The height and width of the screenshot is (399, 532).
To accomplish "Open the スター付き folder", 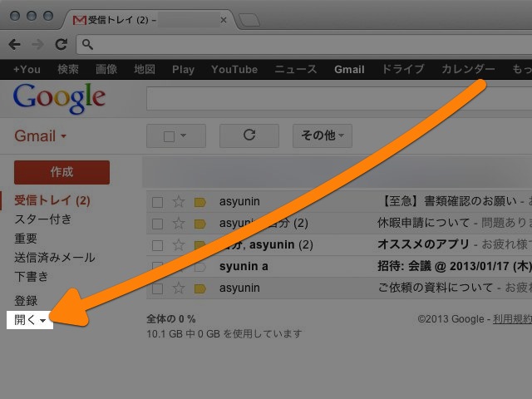I will (43, 219).
